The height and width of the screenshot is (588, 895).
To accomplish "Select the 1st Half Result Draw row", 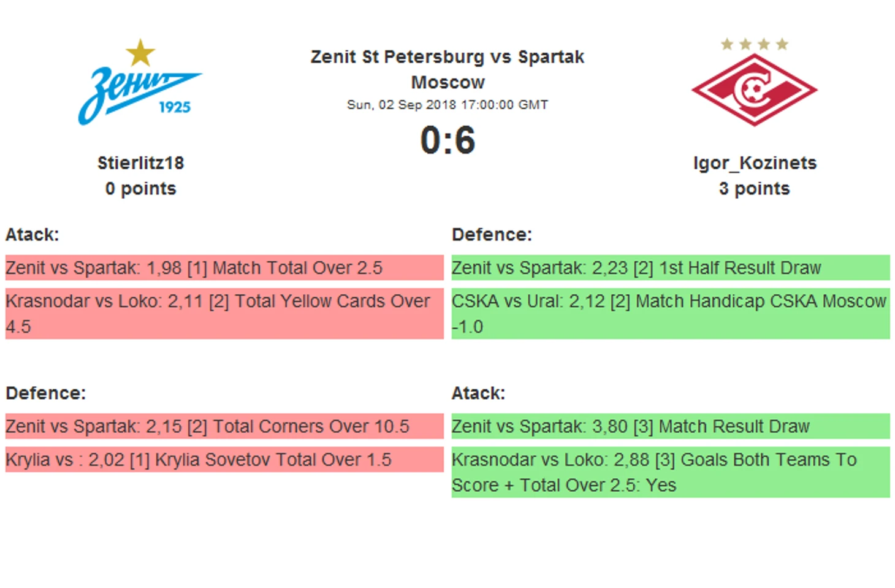I will click(x=671, y=268).
